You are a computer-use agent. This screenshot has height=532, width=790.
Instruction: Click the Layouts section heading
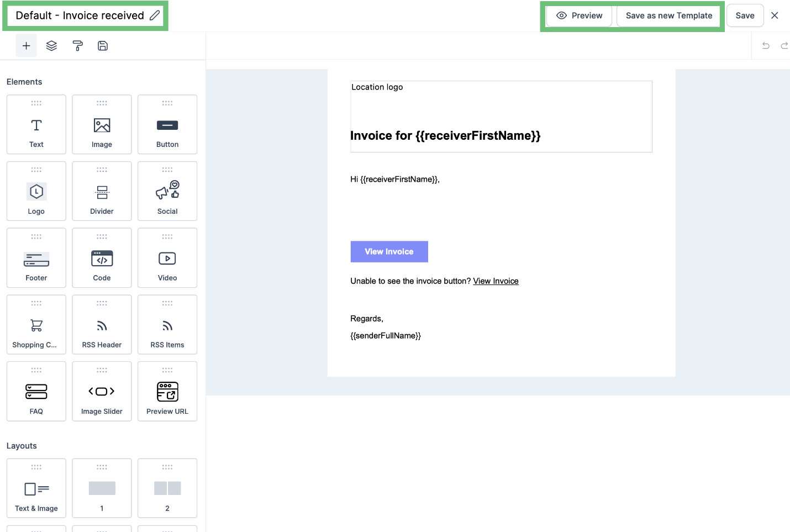pos(22,446)
